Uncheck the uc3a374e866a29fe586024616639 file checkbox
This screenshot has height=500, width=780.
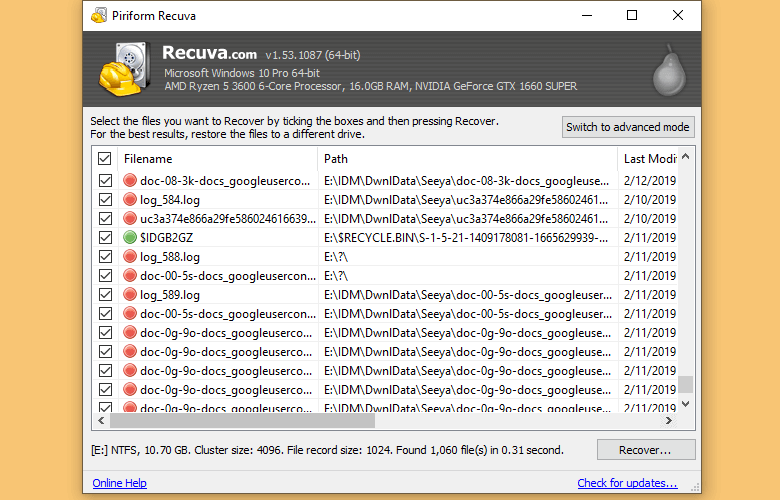[105, 218]
